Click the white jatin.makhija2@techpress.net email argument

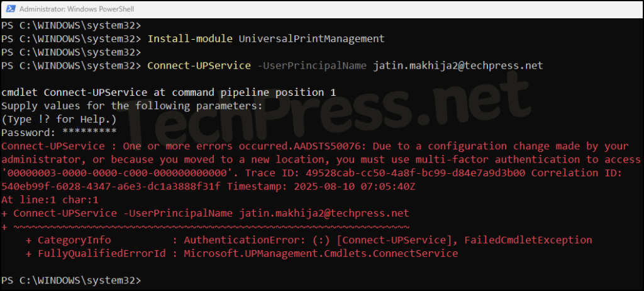(x=458, y=66)
